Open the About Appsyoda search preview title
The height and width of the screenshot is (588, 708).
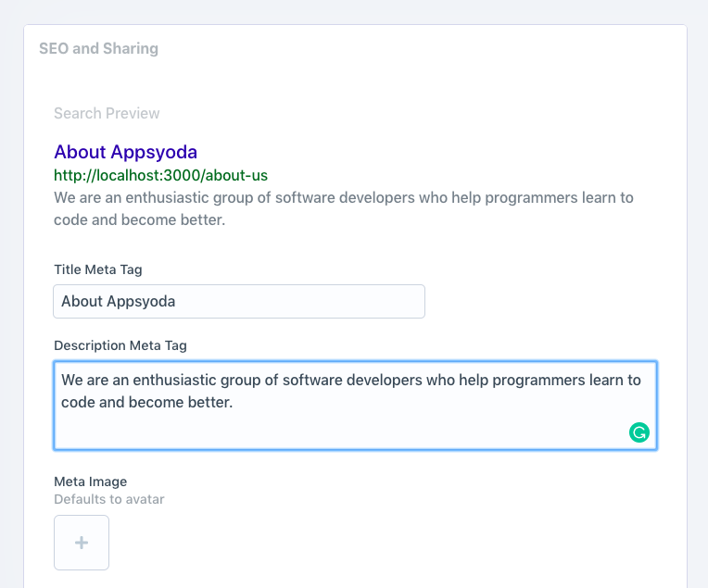point(125,152)
